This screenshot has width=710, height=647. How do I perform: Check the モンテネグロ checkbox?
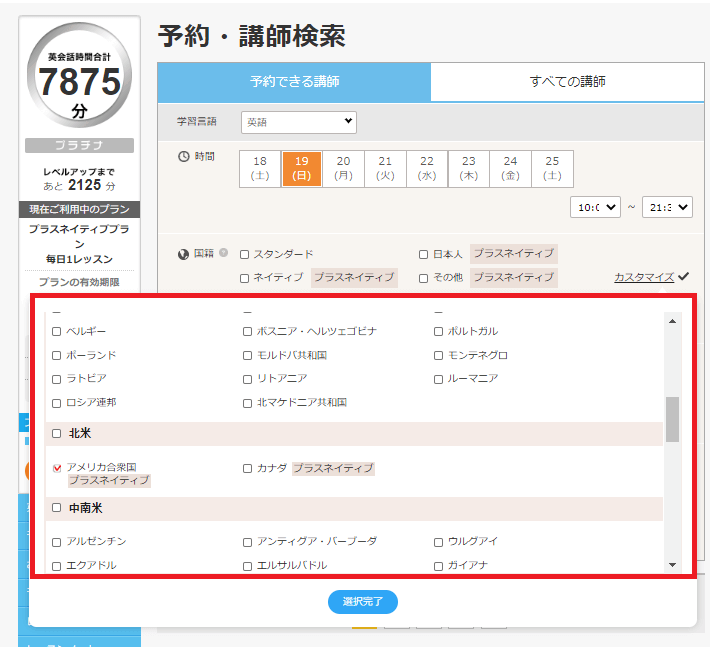(438, 355)
